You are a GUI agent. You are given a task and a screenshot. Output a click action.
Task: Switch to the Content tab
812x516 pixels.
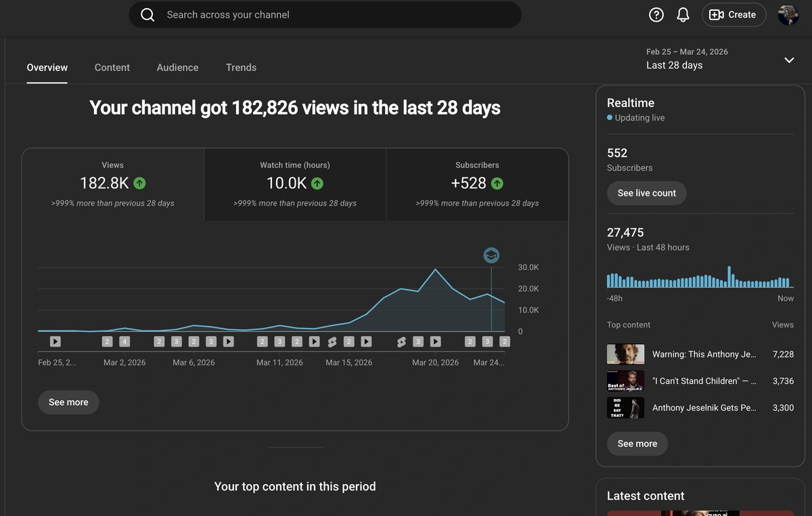click(112, 68)
